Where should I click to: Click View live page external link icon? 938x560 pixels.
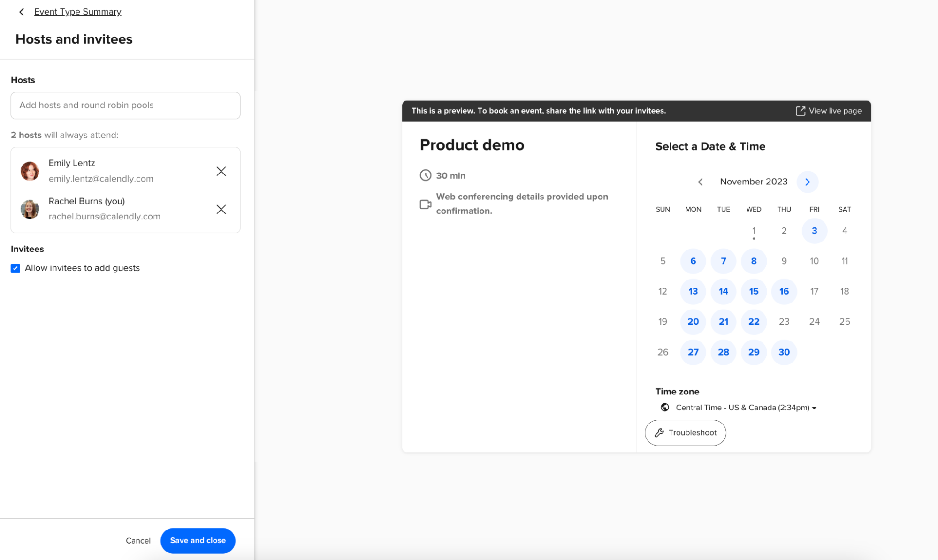tap(801, 111)
